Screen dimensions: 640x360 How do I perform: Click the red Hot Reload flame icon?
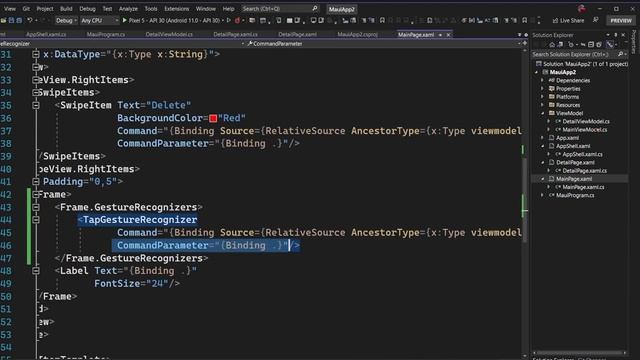237,20
